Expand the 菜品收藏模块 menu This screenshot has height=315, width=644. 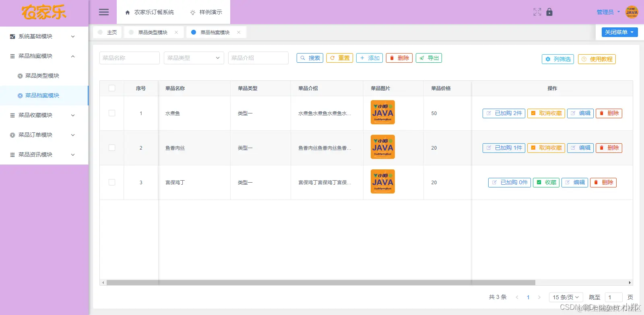(x=44, y=115)
